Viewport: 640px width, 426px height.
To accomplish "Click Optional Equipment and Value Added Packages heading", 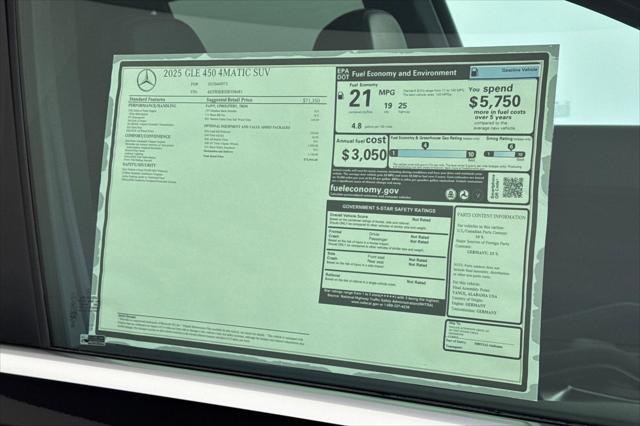I will coord(247,127).
